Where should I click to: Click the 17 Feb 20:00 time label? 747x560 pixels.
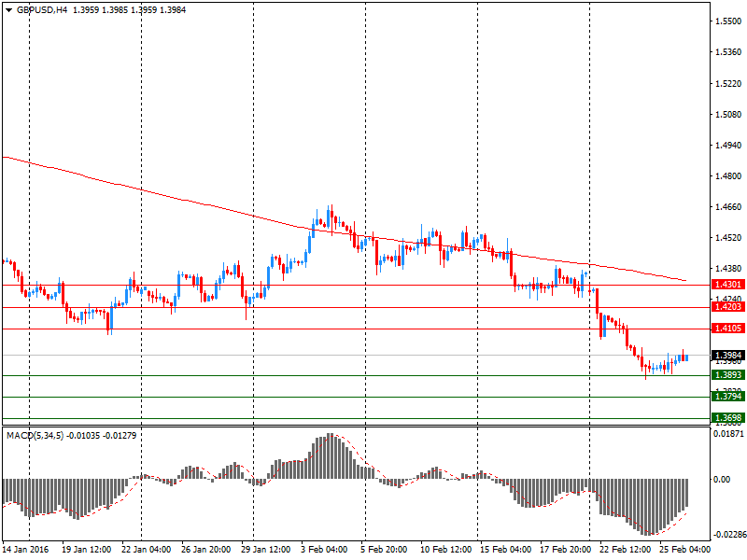tap(566, 550)
